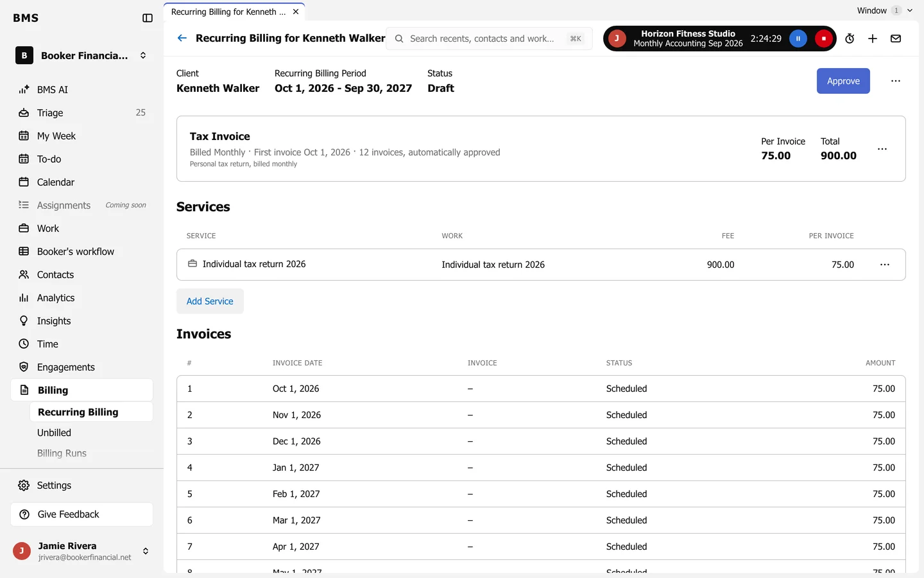This screenshot has height=578, width=924.
Task: Click the billing period Oct 1, 2026 - Sep 30, 2027
Action: 343,89
